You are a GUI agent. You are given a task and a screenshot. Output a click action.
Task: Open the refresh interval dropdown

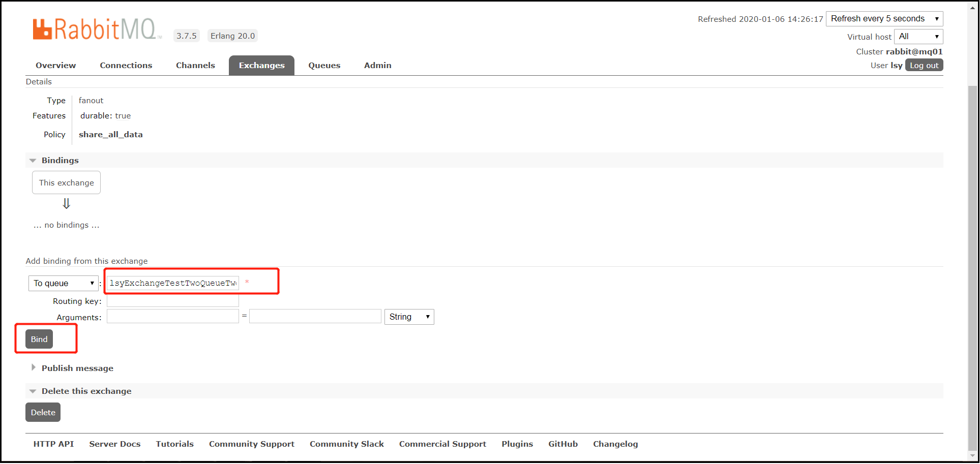click(x=884, y=18)
